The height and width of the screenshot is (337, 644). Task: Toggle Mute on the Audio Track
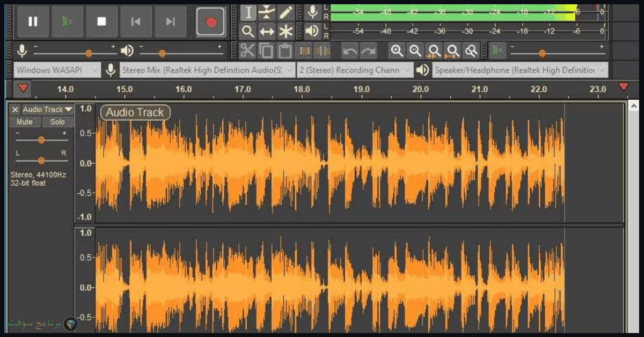click(25, 122)
